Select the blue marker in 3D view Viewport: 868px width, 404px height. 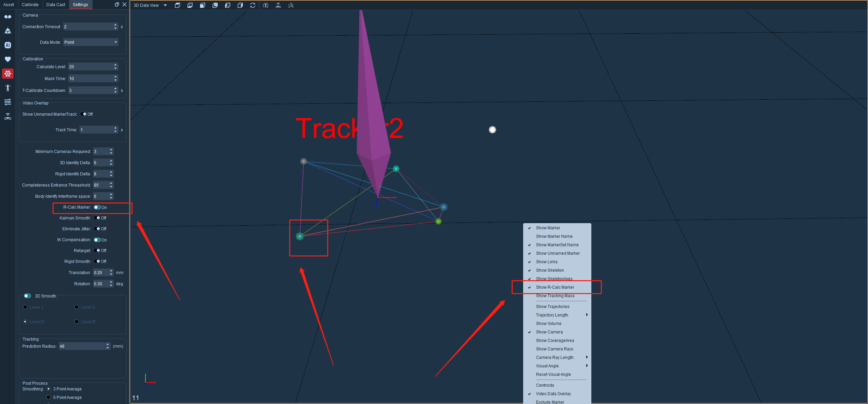click(444, 207)
